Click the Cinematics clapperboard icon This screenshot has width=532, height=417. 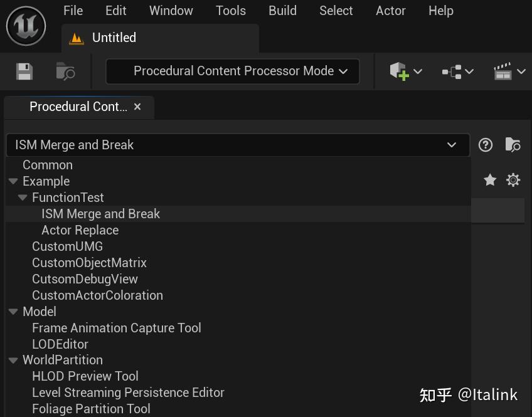[x=504, y=71]
